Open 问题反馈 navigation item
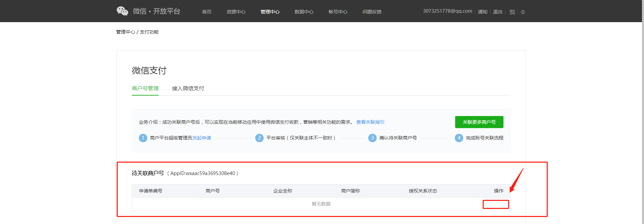The height and width of the screenshot is (224, 644). tap(372, 12)
